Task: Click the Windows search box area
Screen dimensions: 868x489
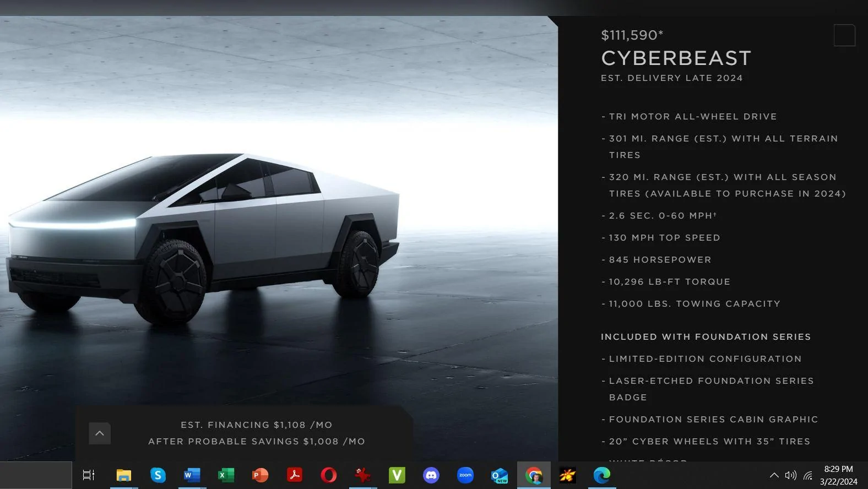Action: [x=36, y=475]
